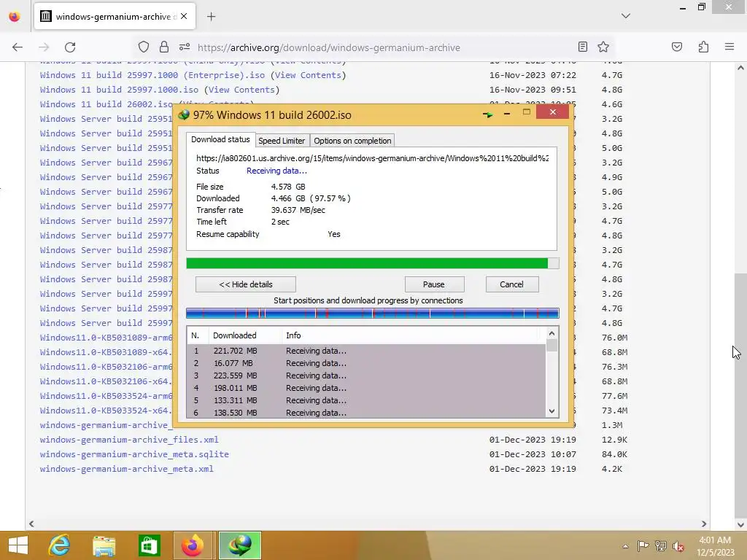The image size is (747, 560).
Task: Open the tracking protection shield icon
Action: coord(144,47)
